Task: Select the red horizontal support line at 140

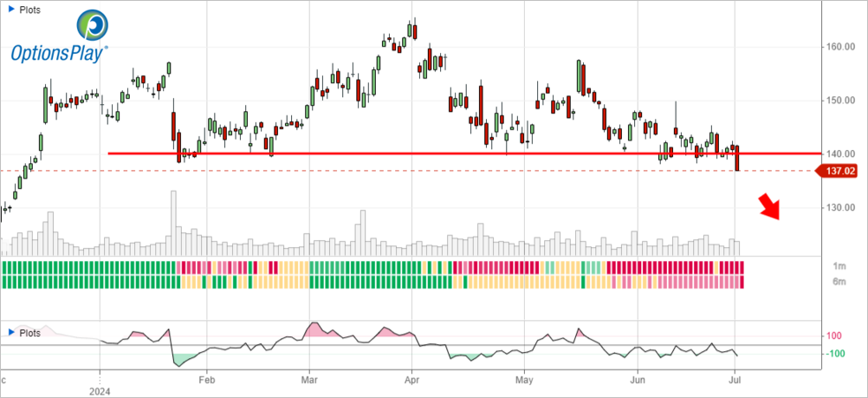Action: pyautogui.click(x=463, y=153)
